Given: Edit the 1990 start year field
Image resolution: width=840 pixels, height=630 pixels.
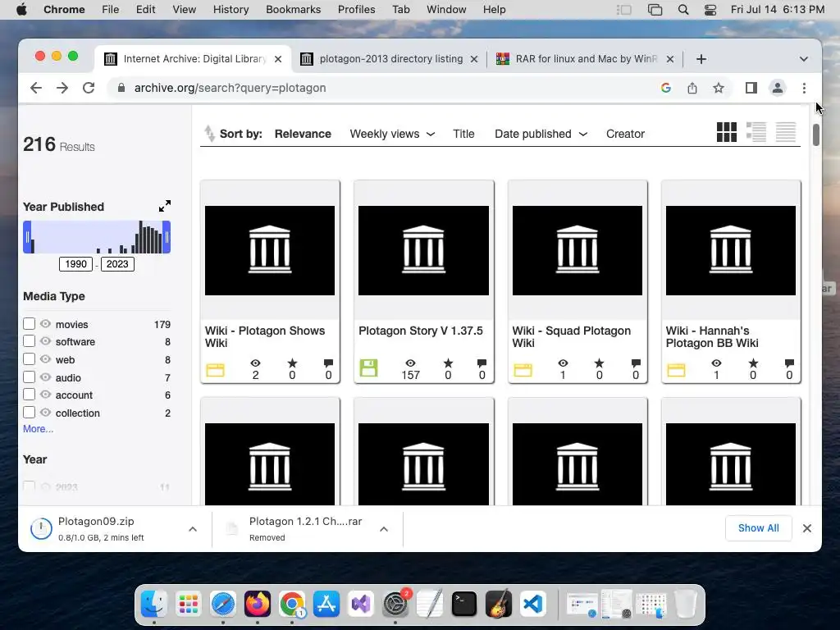Looking at the screenshot, I should tap(75, 264).
